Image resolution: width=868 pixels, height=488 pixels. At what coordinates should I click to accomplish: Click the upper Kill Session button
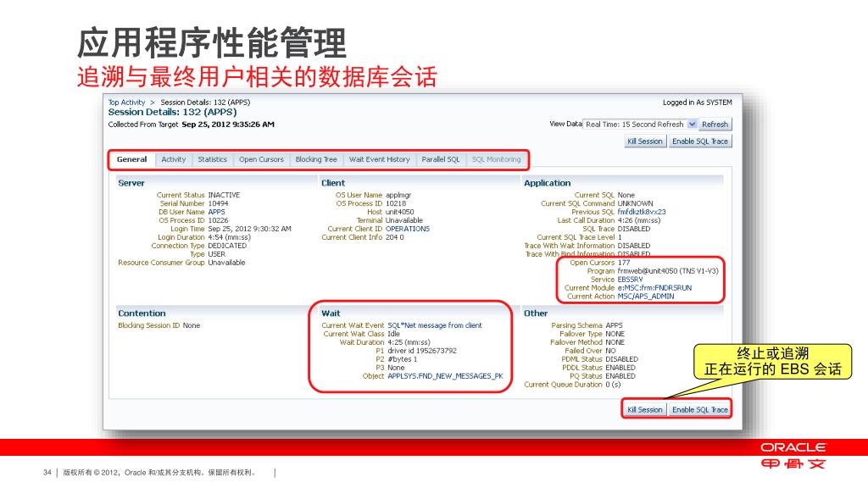644,141
